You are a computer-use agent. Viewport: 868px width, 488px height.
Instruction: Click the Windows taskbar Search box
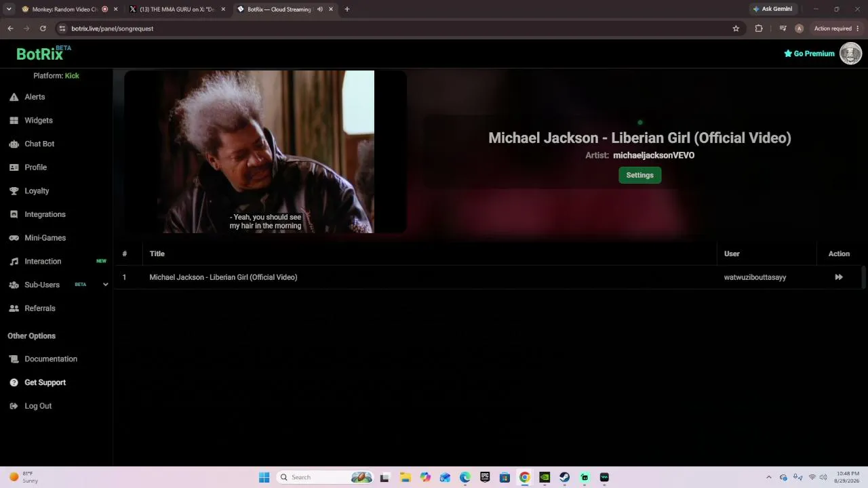(x=325, y=477)
